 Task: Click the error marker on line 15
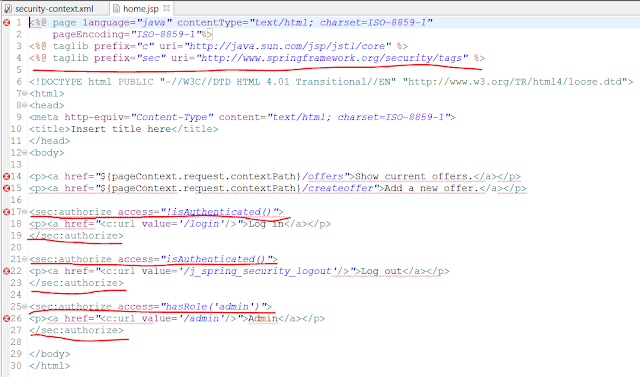(x=6, y=188)
